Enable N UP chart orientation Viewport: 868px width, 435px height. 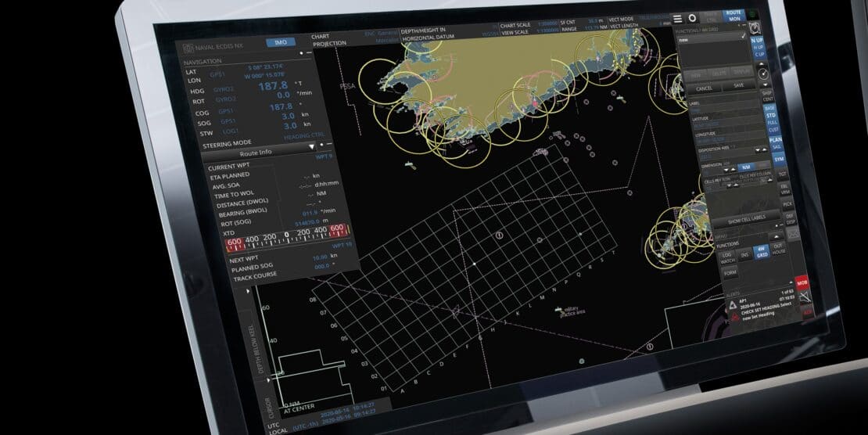757,40
